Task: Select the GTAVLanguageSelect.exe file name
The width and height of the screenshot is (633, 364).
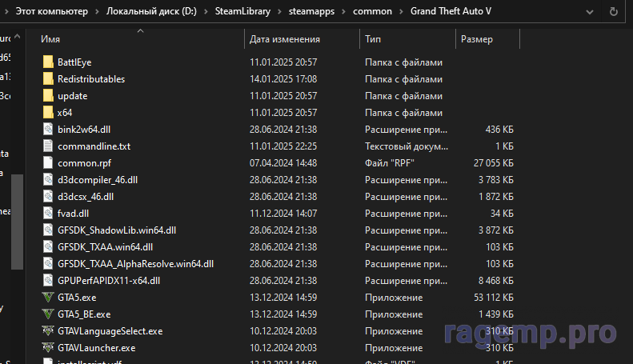Action: point(110,331)
